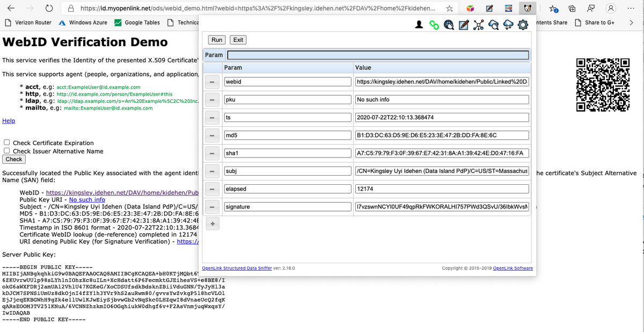Remove the sha1 parameter row
The width and height of the screenshot is (644, 332).
coord(212,154)
